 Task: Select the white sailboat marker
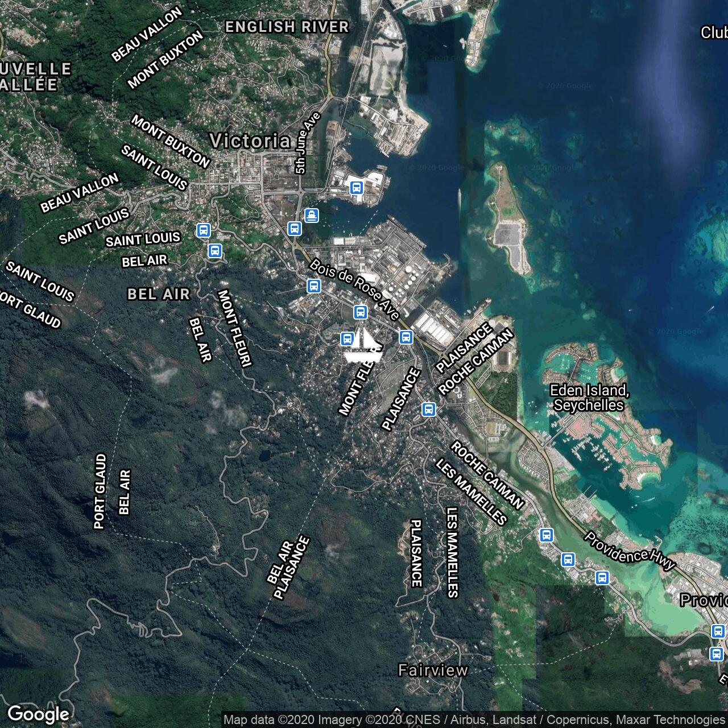point(362,346)
